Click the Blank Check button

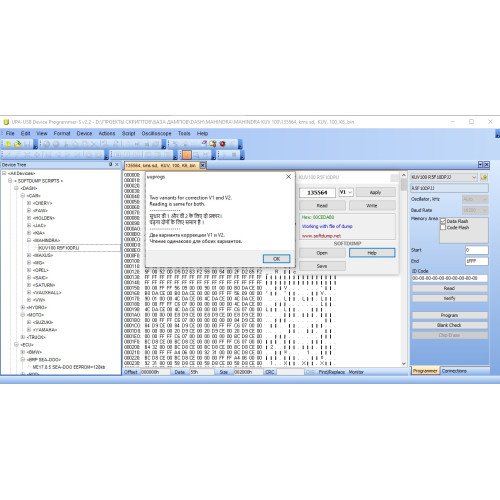click(449, 325)
